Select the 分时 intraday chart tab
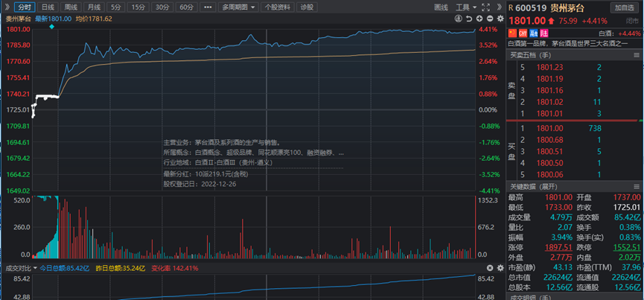 point(25,7)
